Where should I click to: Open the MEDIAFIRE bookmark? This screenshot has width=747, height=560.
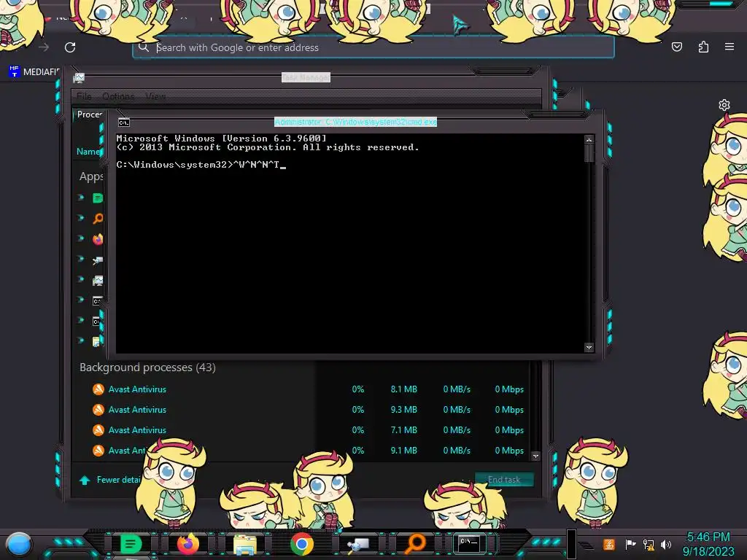(34, 72)
